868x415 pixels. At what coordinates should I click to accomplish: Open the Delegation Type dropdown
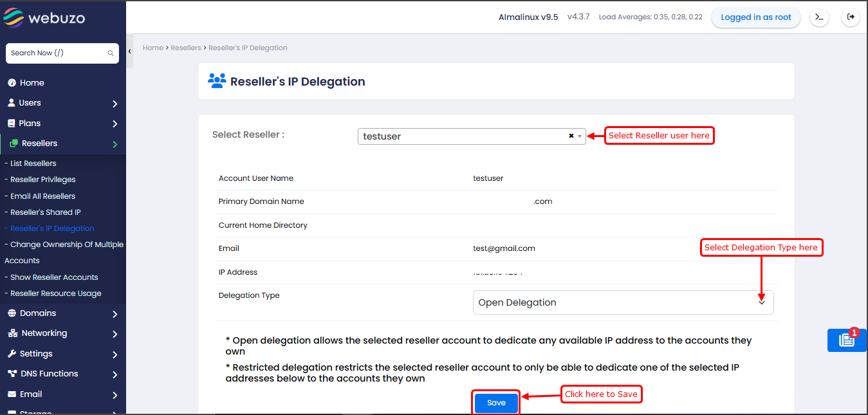[x=622, y=302]
